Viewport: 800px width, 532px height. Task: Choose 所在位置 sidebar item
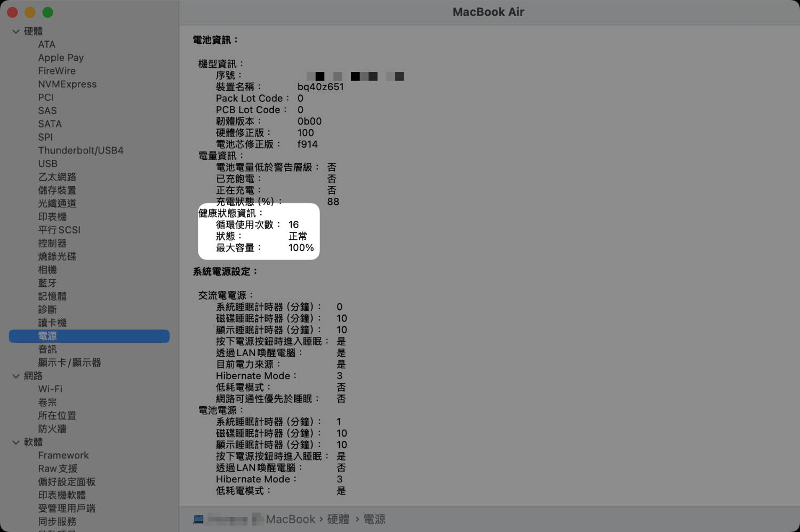tap(57, 415)
